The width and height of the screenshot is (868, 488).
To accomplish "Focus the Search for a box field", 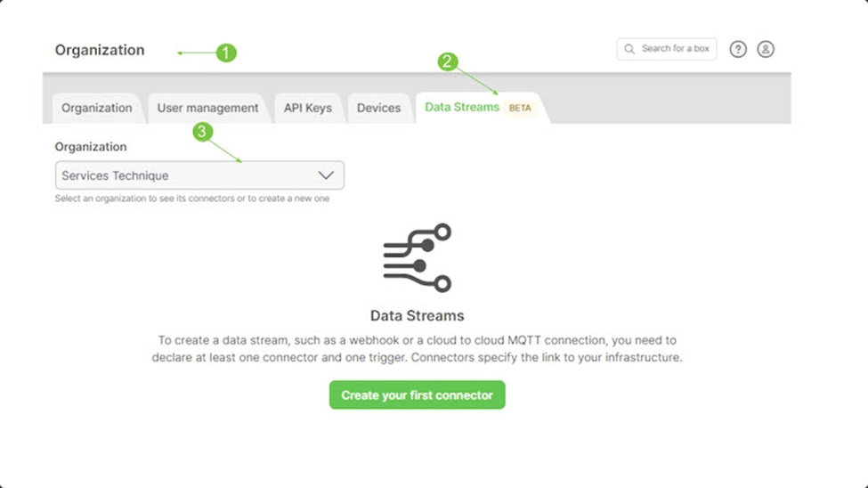I will click(675, 49).
